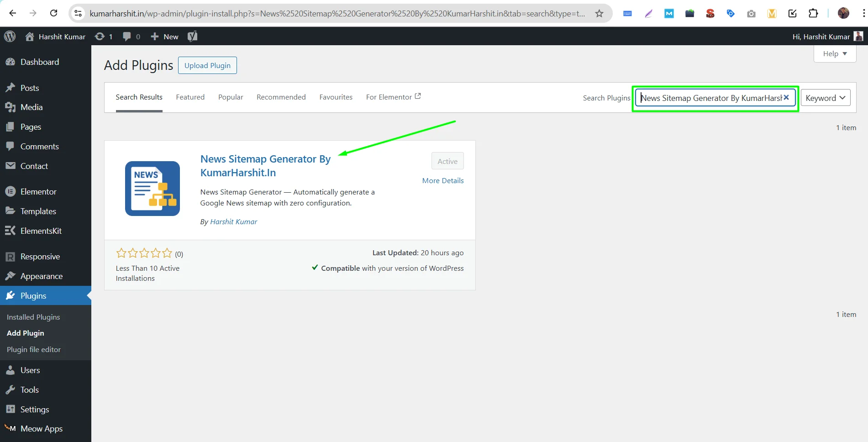
Task: Click the camera extension icon
Action: [x=751, y=14]
